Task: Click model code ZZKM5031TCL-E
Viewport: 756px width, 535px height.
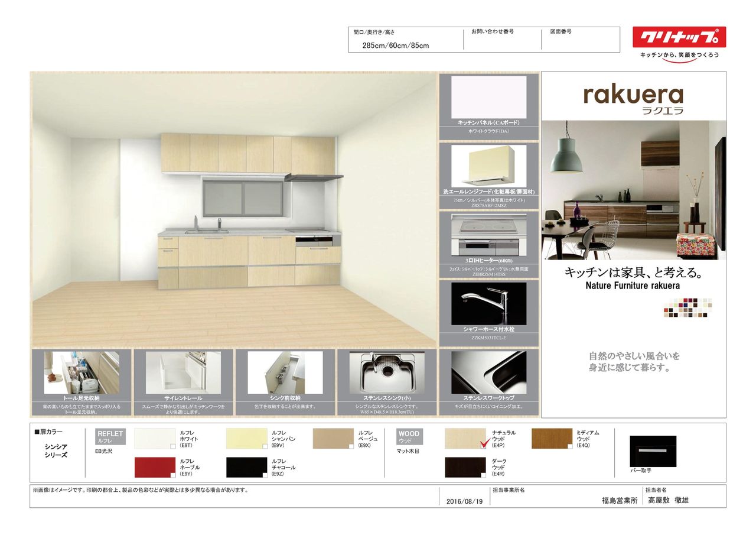Action: [489, 338]
